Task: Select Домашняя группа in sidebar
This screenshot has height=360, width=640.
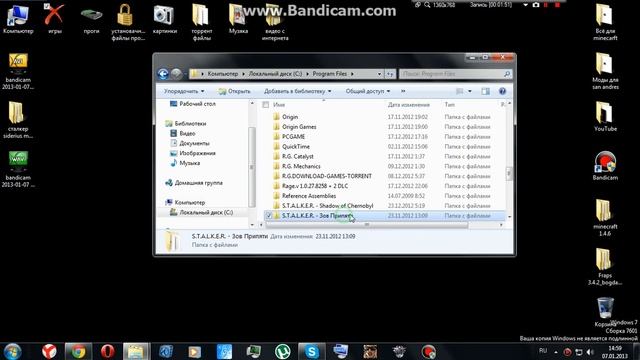Action: 198,183
